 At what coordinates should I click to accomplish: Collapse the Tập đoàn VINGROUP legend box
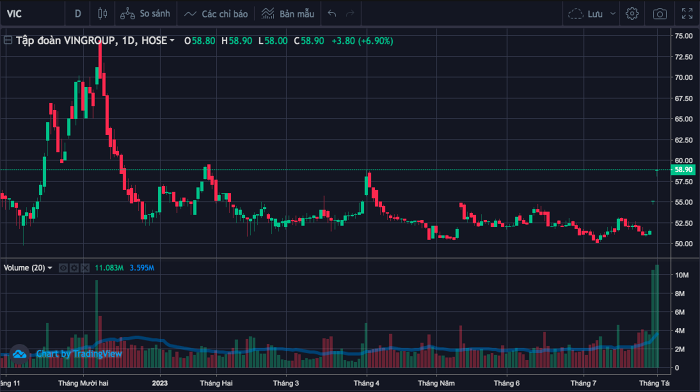8,41
